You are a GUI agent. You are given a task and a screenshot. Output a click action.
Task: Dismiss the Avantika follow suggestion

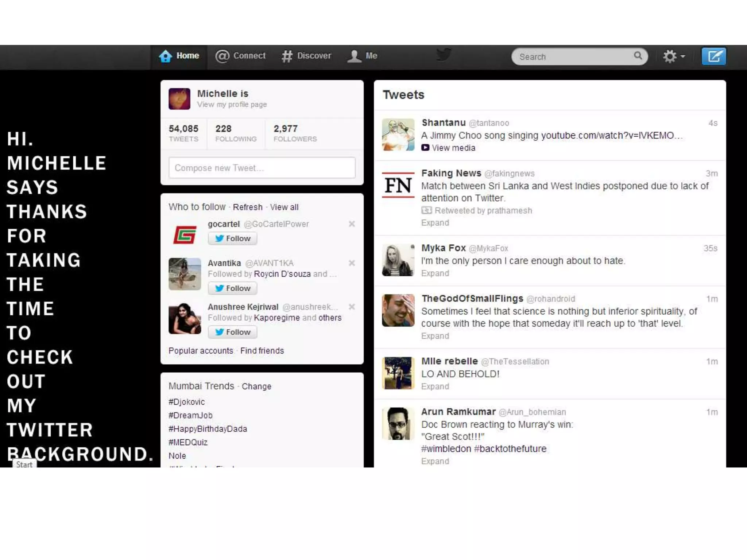(x=352, y=263)
